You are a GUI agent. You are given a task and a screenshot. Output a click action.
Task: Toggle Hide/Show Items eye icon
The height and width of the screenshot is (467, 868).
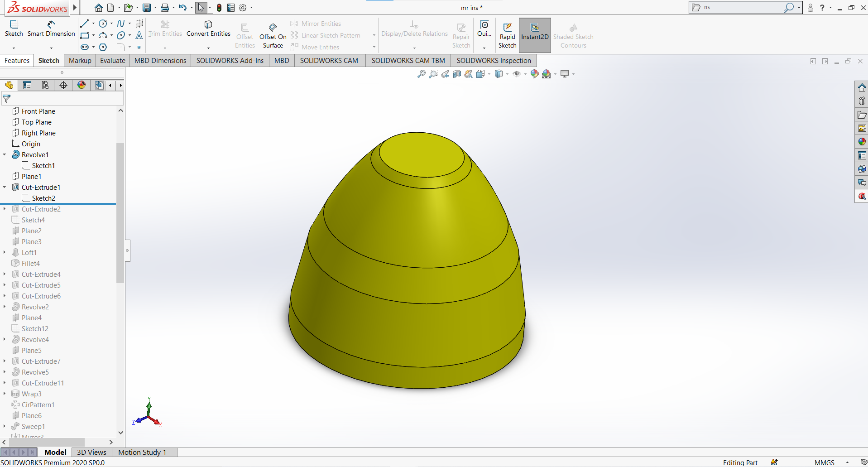pyautogui.click(x=517, y=74)
